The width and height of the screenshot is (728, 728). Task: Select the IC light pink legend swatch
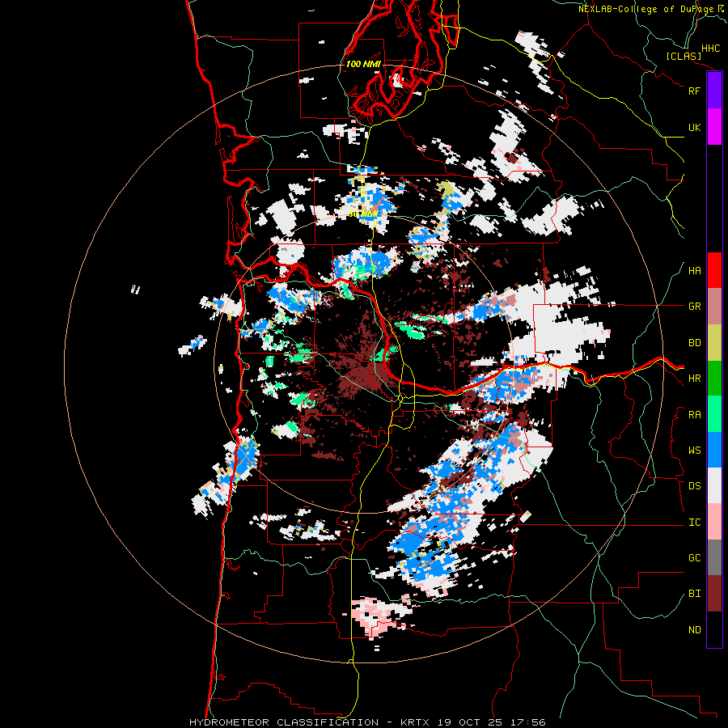714,522
